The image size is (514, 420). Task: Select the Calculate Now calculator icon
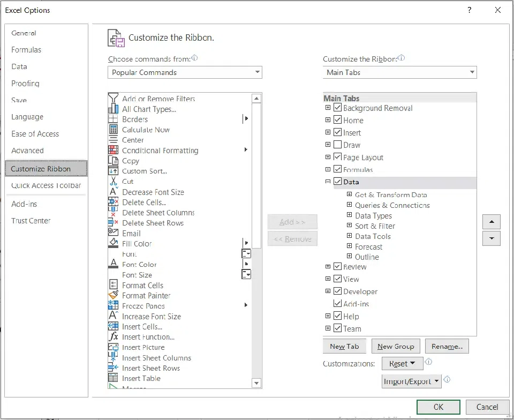click(x=113, y=130)
